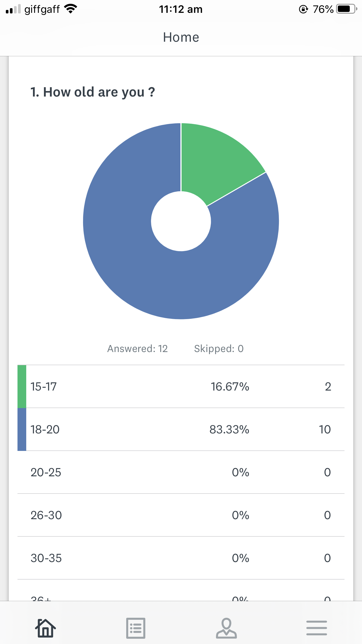Tap the Skipped: 0 label
Screen dimensions: 362x644
(219, 349)
